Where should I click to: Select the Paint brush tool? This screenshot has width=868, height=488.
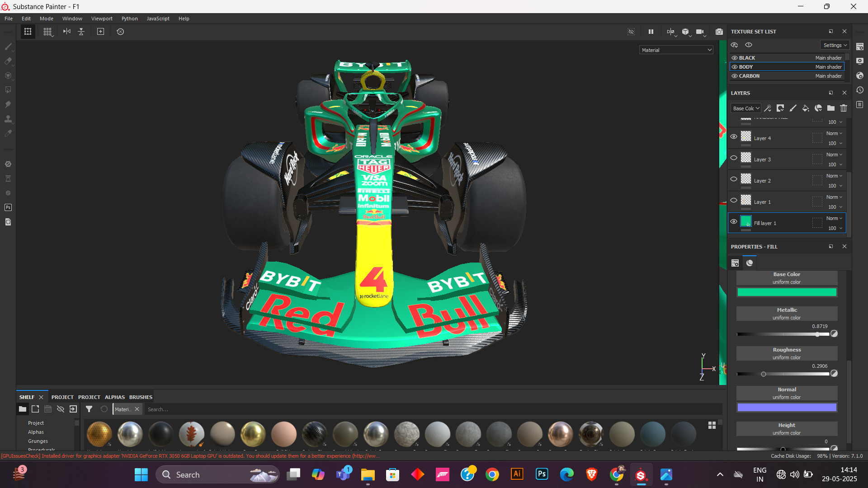8,47
